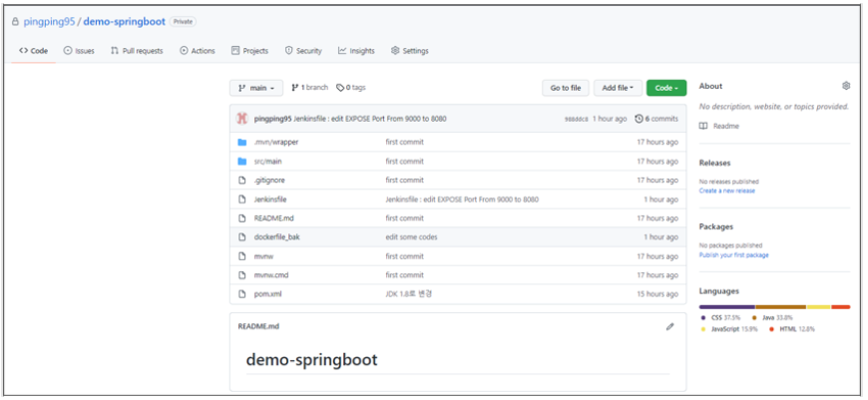This screenshot has width=868, height=400.
Task: Click the HTML 12.8% language entry
Action: (x=791, y=329)
